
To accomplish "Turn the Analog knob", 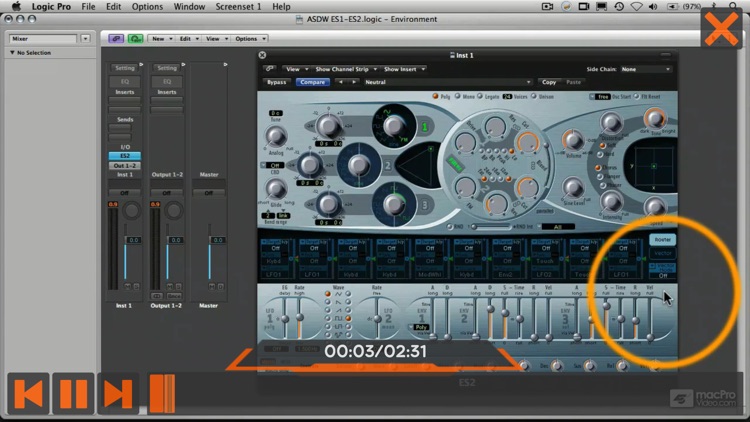I will coord(276,137).
